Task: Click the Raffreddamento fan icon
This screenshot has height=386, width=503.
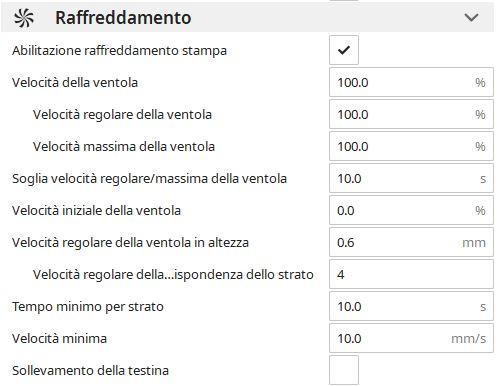Action: click(x=24, y=18)
